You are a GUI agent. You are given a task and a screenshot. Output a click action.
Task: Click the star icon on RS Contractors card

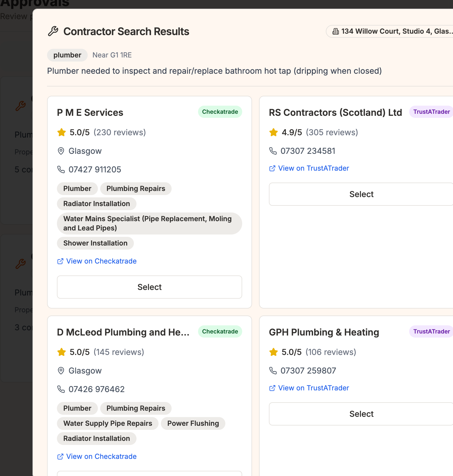274,132
